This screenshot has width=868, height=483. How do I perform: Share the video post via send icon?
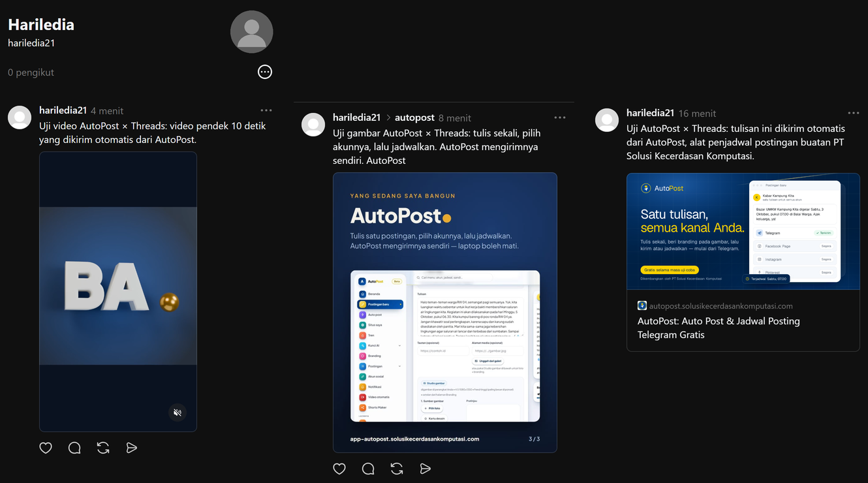132,448
